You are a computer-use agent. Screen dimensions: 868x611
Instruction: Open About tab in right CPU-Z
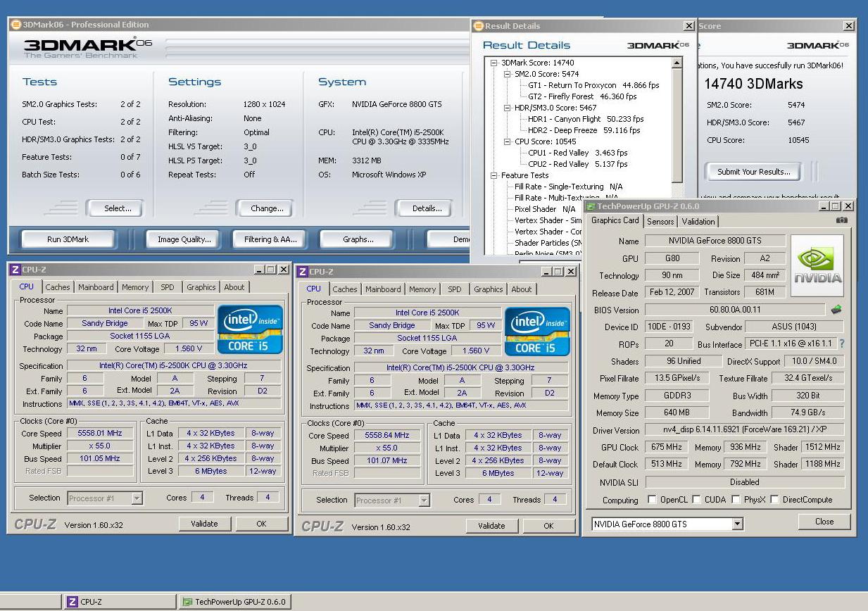click(522, 289)
